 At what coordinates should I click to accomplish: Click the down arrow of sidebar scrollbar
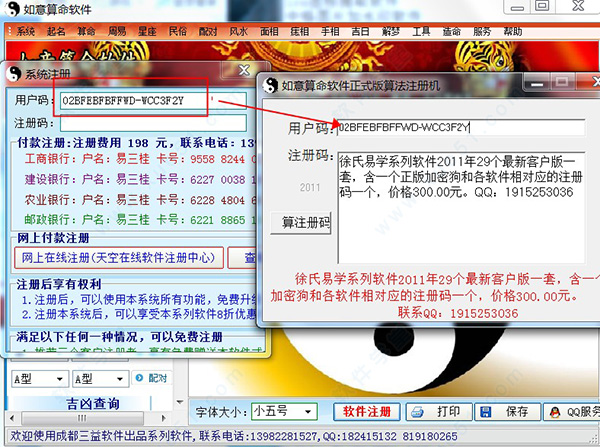pyautogui.click(x=180, y=402)
